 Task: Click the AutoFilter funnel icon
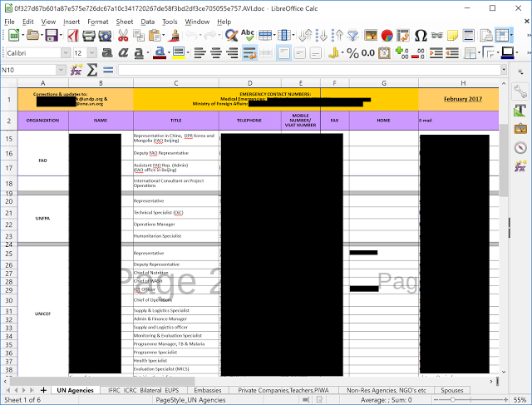352,36
